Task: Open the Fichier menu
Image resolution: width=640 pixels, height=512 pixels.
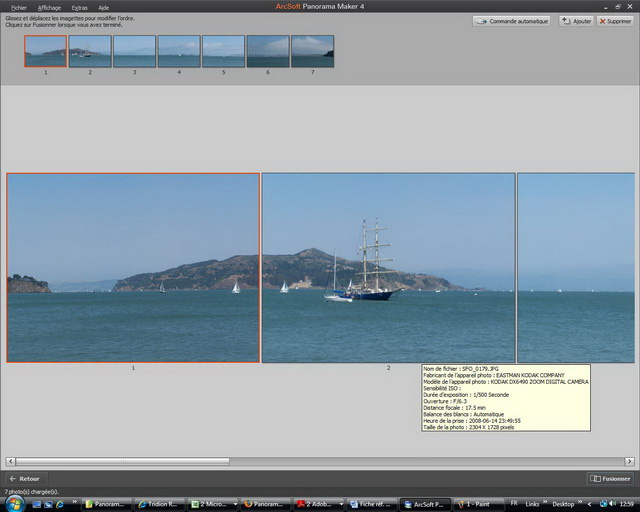Action: coord(18,7)
